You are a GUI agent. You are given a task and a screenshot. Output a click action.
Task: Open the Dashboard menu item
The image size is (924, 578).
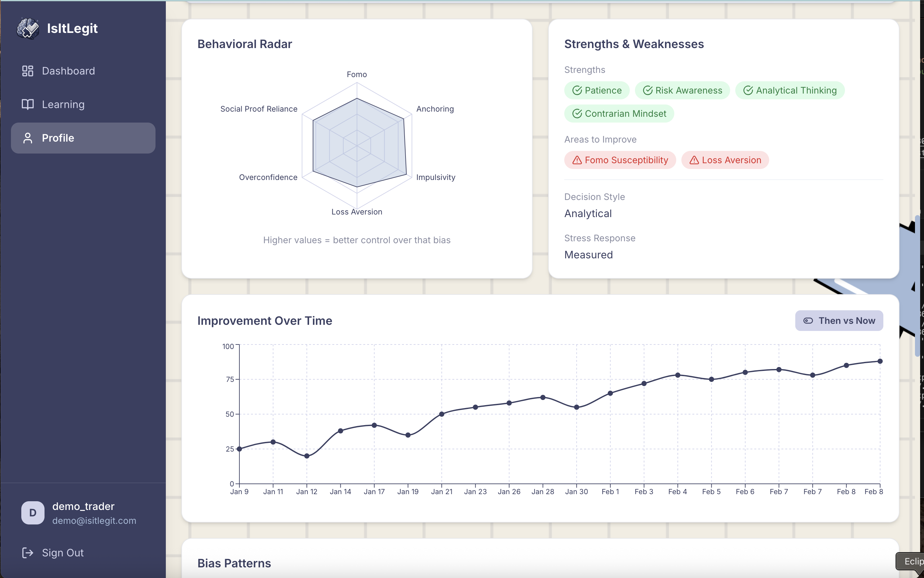click(68, 71)
